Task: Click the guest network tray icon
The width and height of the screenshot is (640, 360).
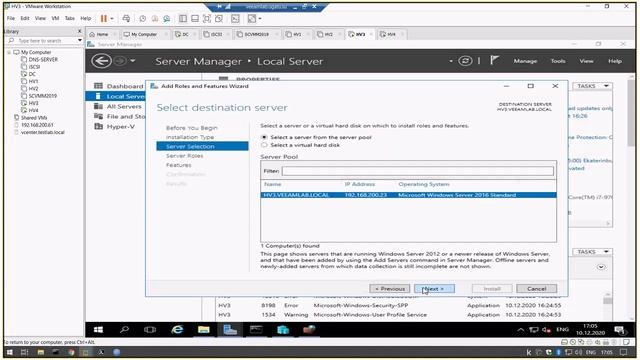Action: [533, 330]
